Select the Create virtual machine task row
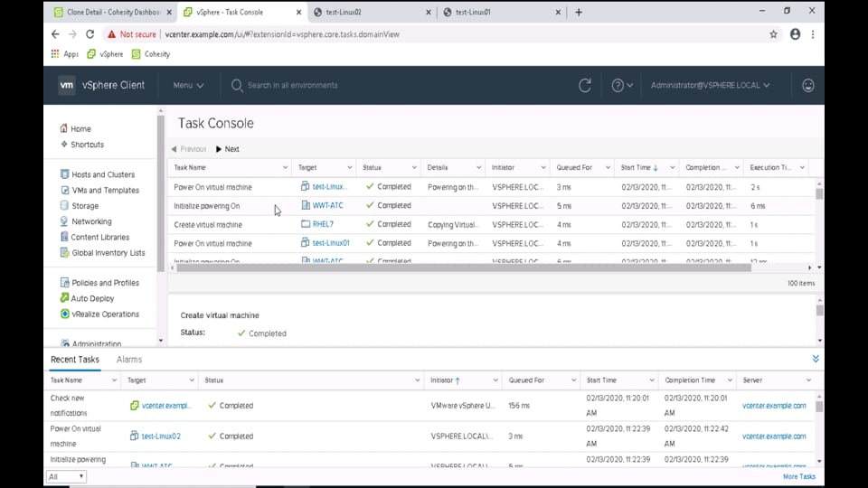Screen dimensions: 868x488 click(492, 225)
